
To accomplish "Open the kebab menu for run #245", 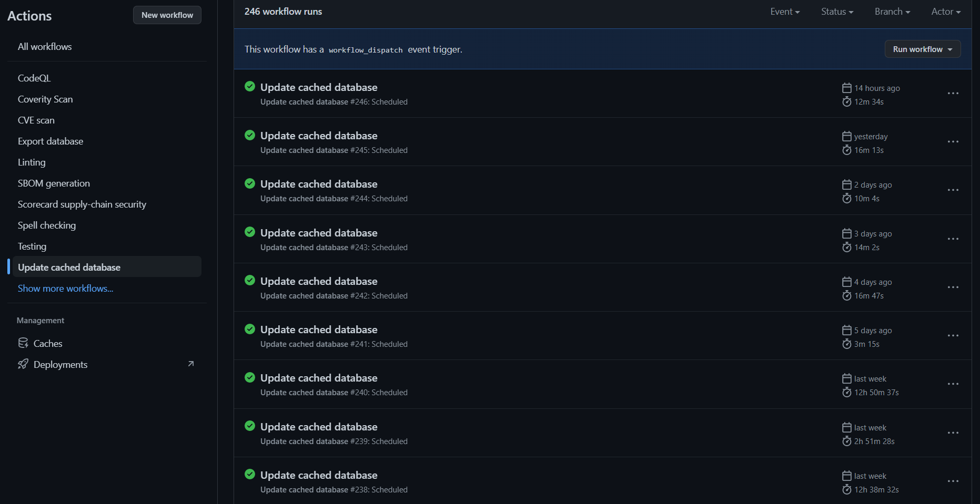I will [953, 142].
